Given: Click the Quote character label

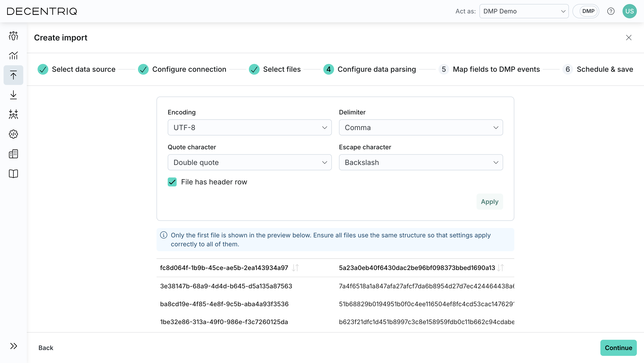Looking at the screenshot, I should (x=191, y=147).
